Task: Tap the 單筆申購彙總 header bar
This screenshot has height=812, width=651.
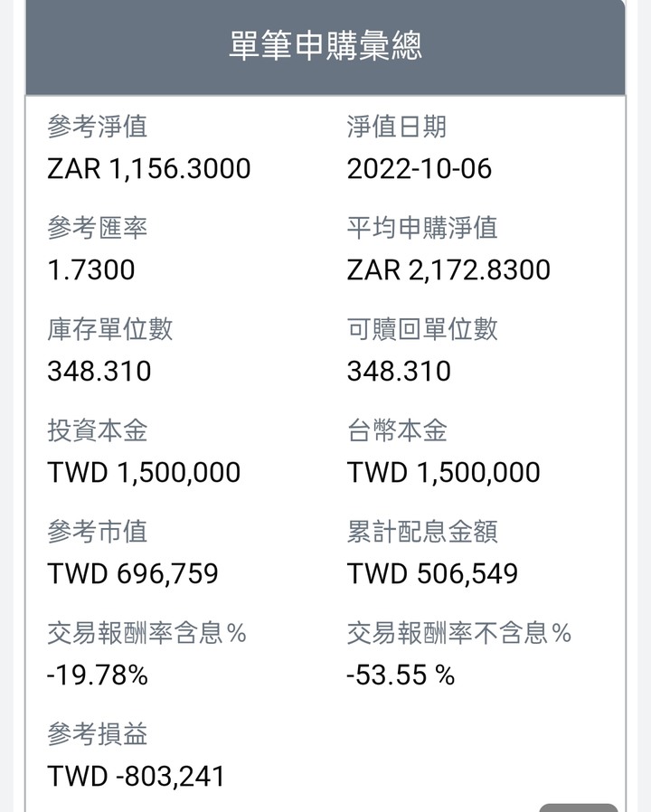Action: (325, 47)
